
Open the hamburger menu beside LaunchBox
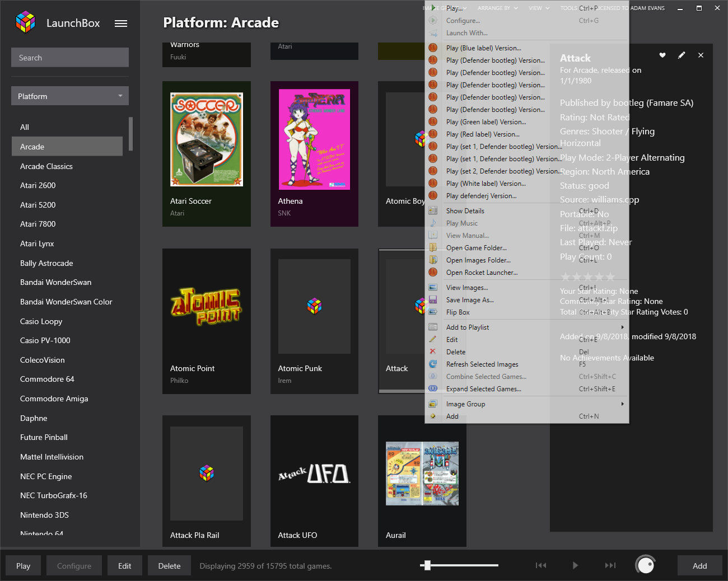click(121, 24)
